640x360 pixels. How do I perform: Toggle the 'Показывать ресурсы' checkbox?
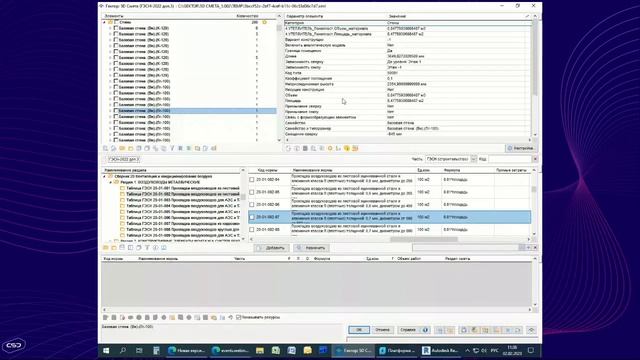239,317
